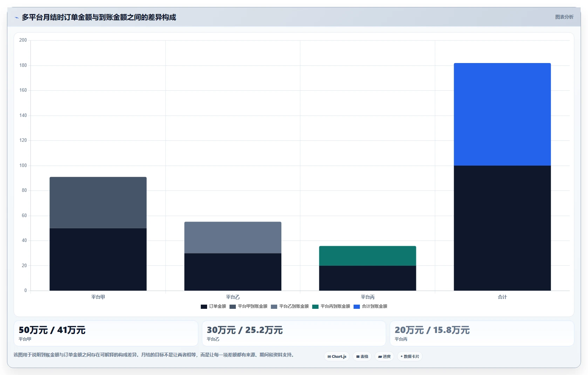
Task: Click the chart icon beside the page title
Action: click(16, 18)
